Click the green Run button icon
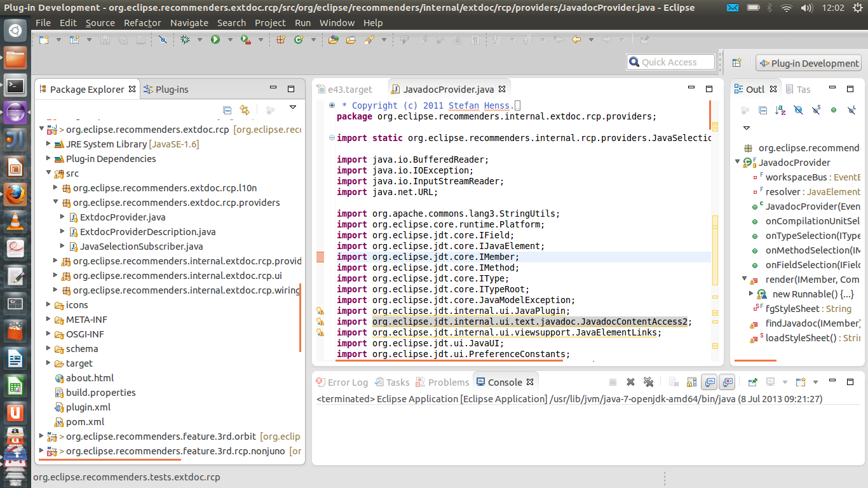 click(x=215, y=39)
